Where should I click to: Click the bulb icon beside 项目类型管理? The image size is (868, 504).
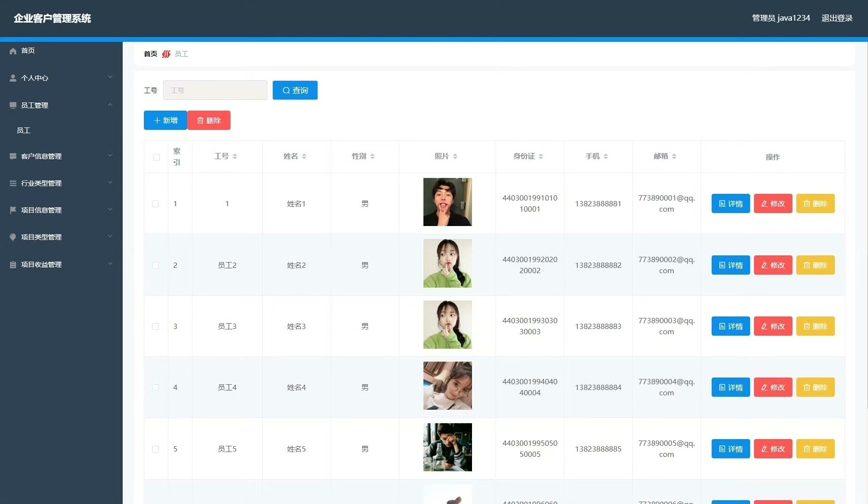coord(13,237)
